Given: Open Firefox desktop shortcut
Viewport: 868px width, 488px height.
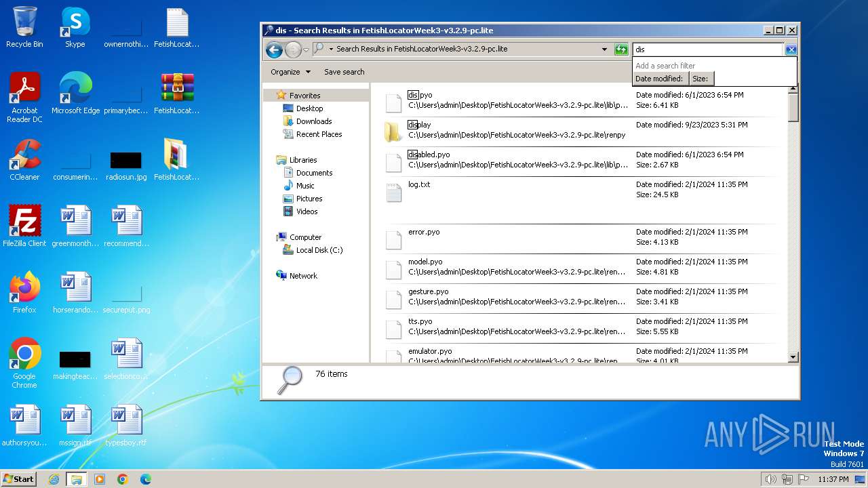Looking at the screenshot, I should [24, 293].
